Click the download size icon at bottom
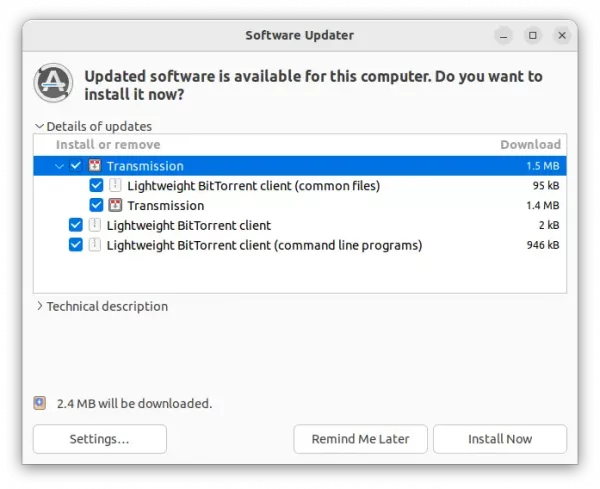The image size is (600, 489). coord(40,404)
